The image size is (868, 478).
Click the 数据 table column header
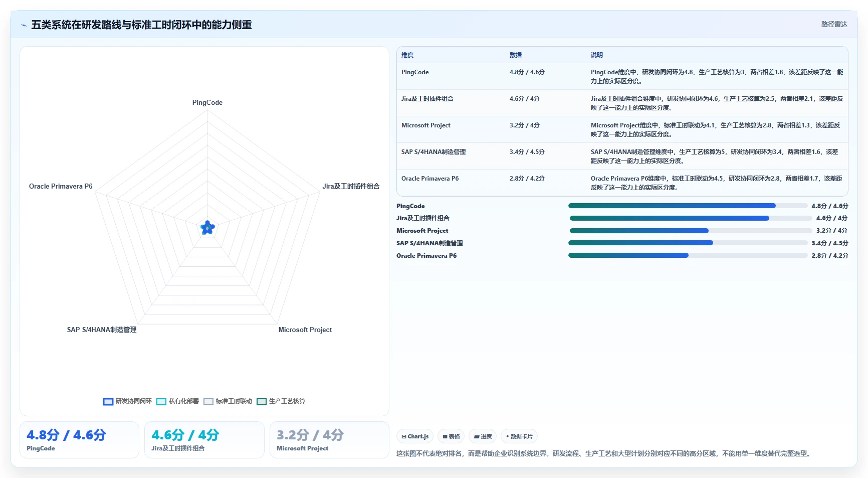(x=516, y=55)
